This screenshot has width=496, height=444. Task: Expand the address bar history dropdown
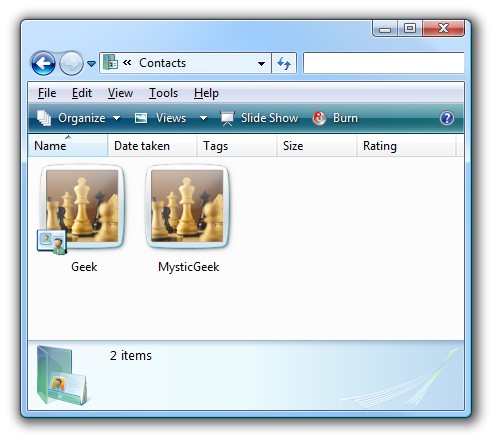(261, 63)
